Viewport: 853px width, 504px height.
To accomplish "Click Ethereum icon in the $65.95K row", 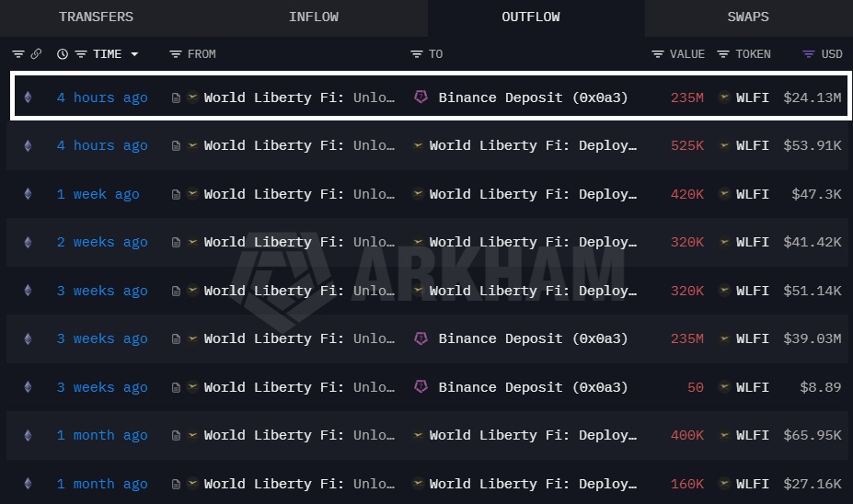I will pos(28,436).
